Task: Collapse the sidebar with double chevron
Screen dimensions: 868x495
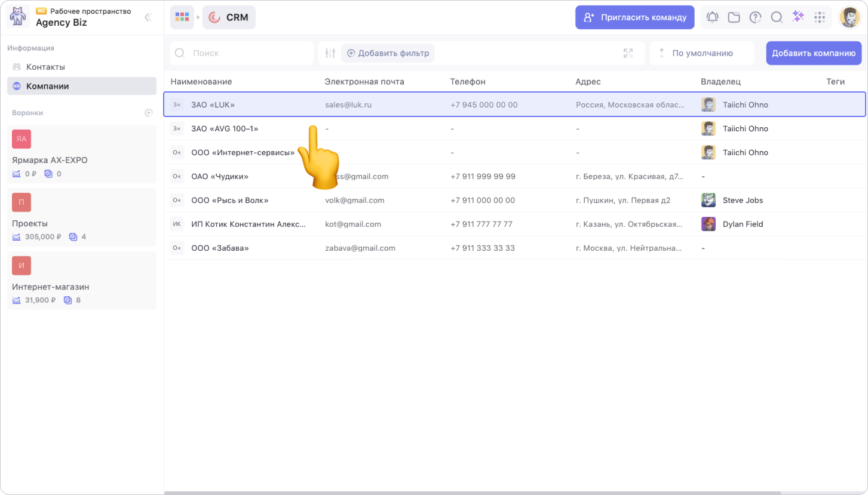Action: click(x=148, y=18)
